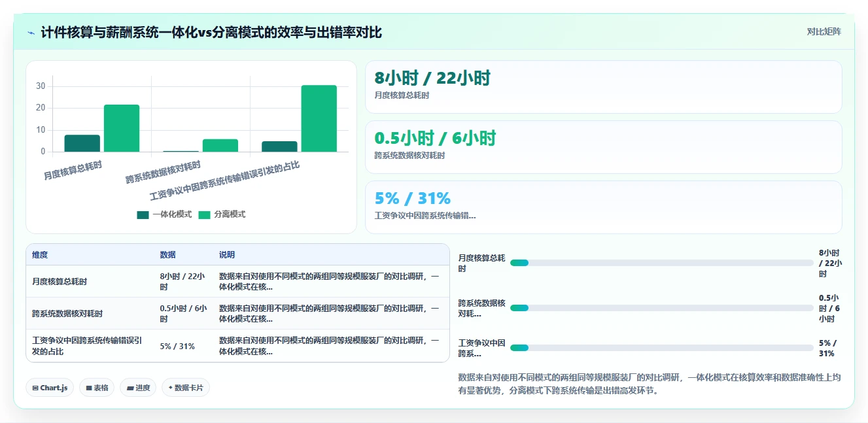Click the 维度 column header

40,255
